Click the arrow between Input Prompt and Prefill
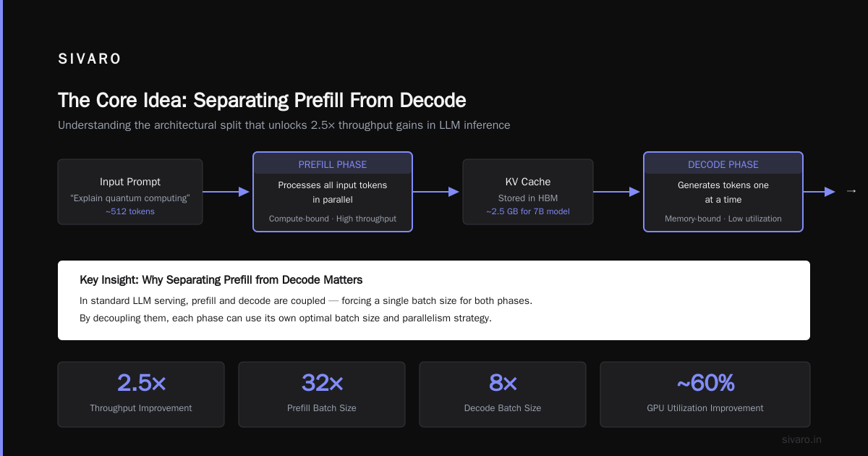 (x=226, y=192)
